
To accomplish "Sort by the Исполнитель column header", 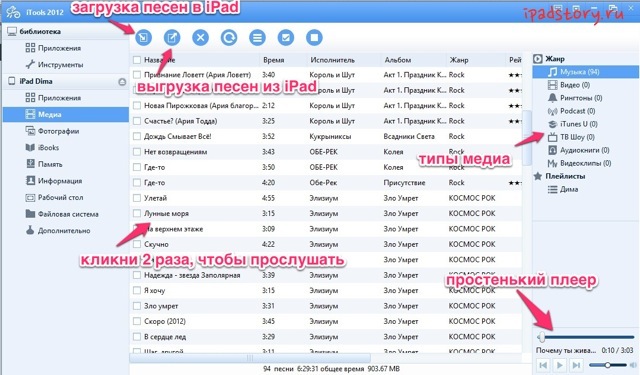I will [332, 60].
